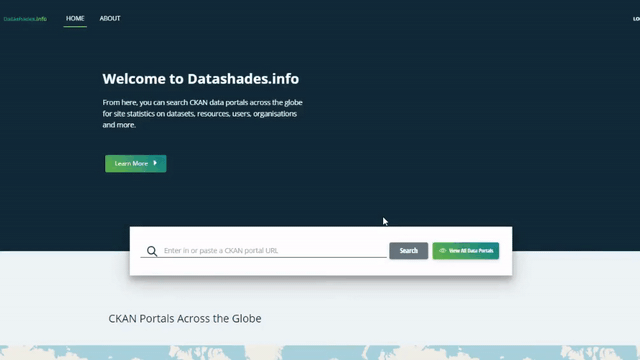Click the arrow icon on Learn More button
The height and width of the screenshot is (360, 640).
(x=155, y=163)
